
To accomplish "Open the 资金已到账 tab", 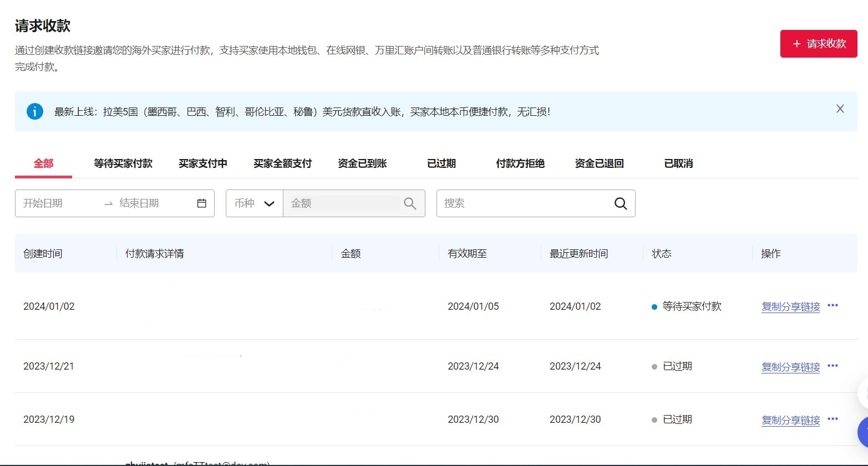I will point(362,163).
